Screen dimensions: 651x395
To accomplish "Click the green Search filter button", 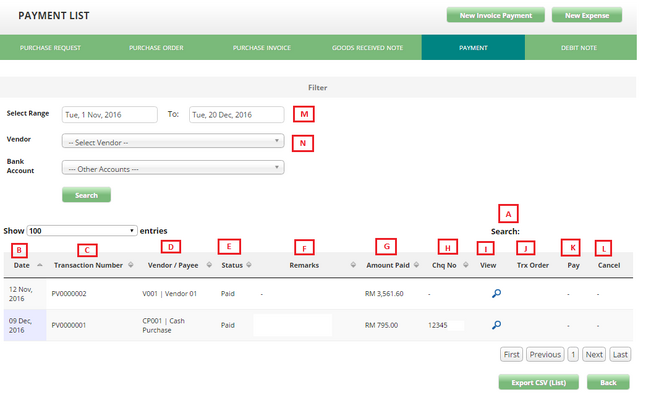I will (86, 195).
